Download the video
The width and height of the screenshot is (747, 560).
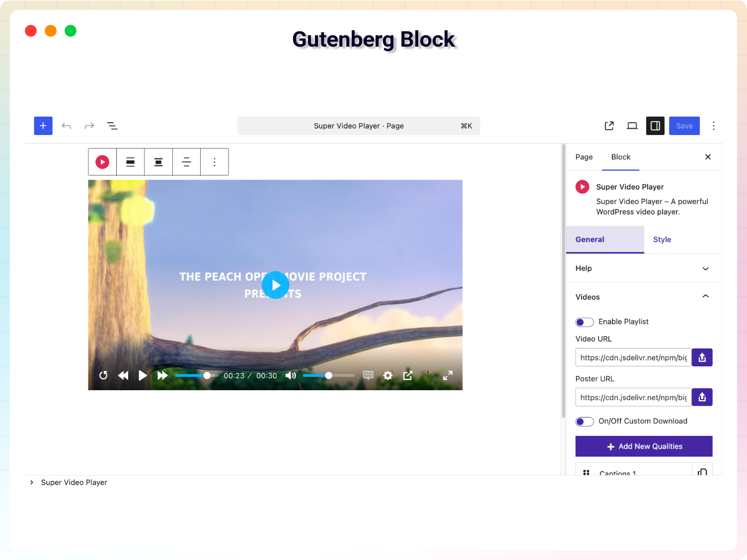pyautogui.click(x=428, y=375)
